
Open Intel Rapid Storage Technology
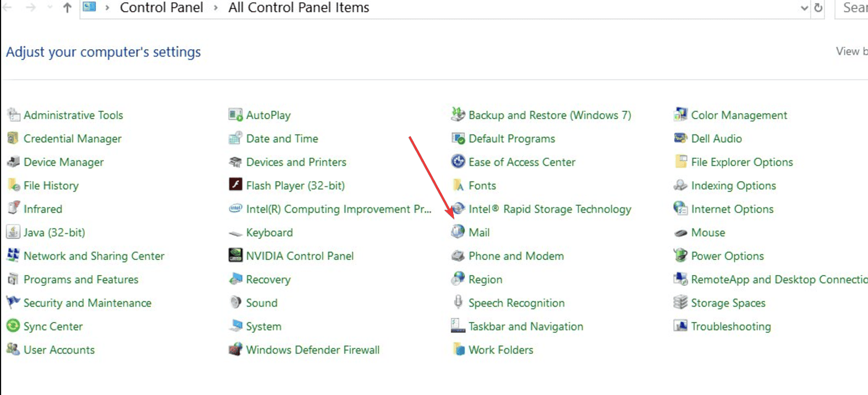tap(550, 209)
